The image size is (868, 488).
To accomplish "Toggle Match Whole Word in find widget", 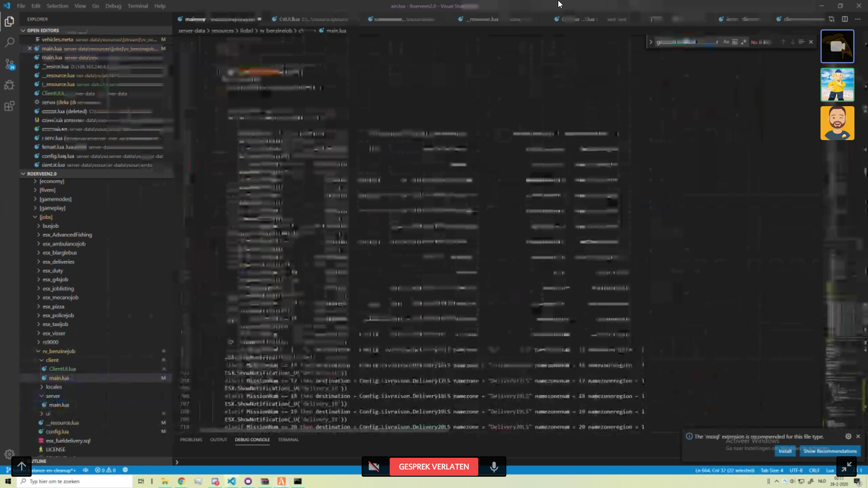I will click(x=735, y=42).
